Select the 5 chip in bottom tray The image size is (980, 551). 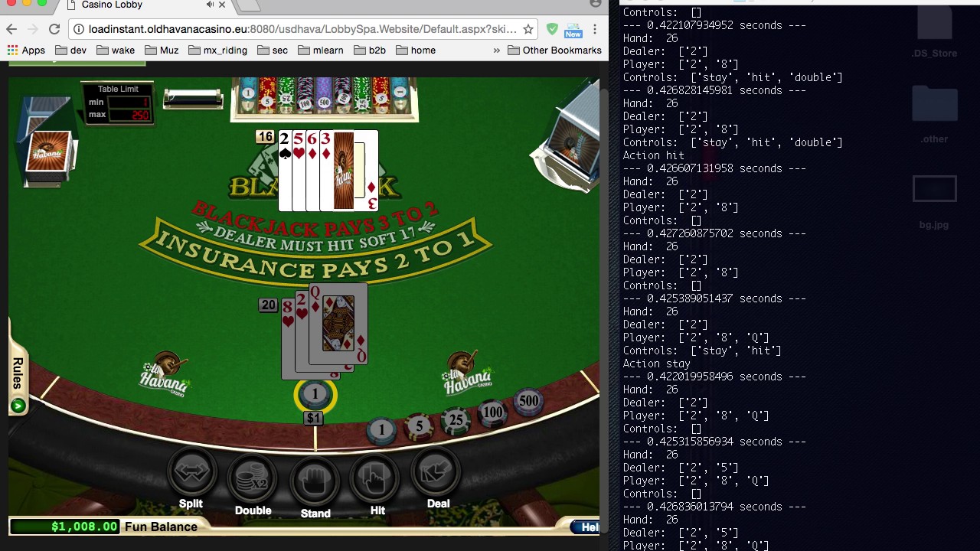(419, 425)
